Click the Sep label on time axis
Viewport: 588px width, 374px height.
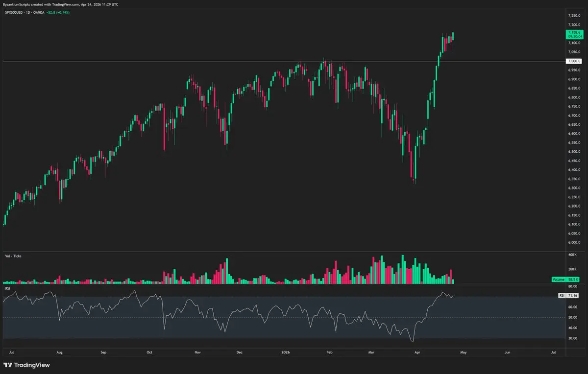pyautogui.click(x=103, y=352)
